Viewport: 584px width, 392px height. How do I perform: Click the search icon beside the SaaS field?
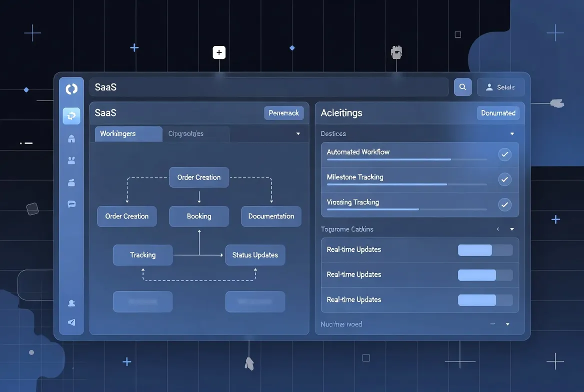[x=462, y=86]
